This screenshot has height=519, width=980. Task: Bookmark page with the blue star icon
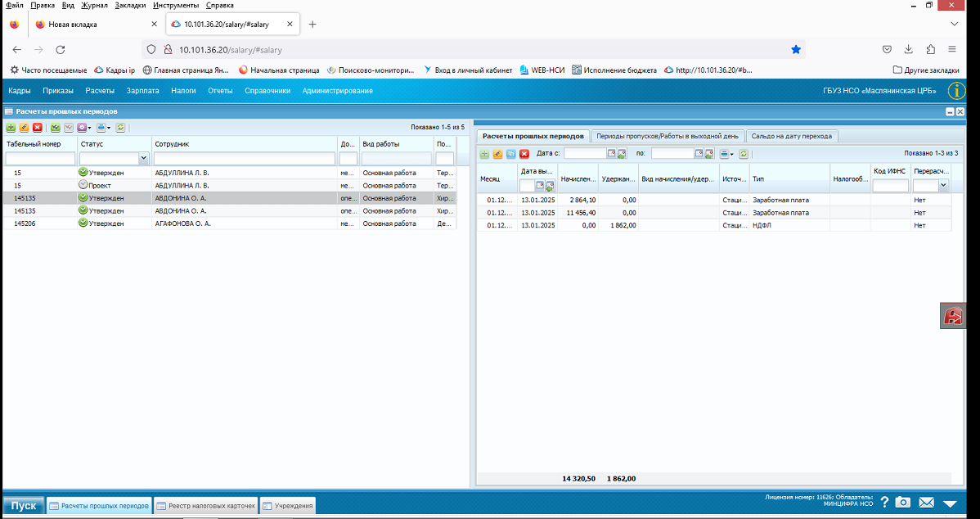coord(796,49)
